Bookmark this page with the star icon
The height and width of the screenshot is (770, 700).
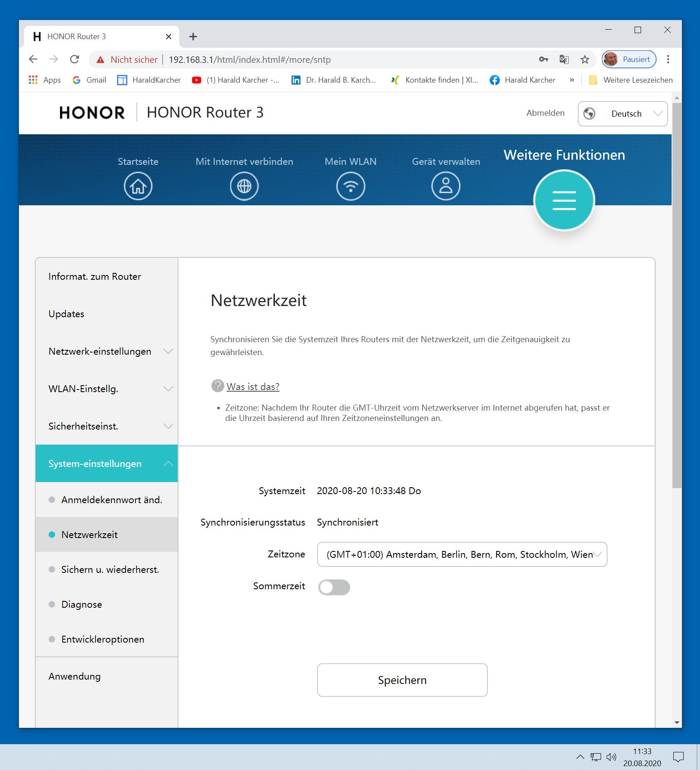click(x=585, y=59)
